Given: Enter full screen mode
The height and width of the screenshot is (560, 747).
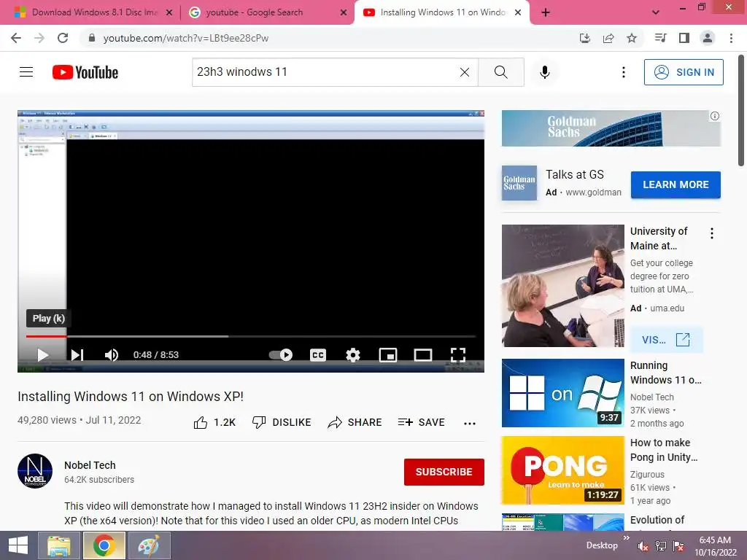Looking at the screenshot, I should coord(458,355).
